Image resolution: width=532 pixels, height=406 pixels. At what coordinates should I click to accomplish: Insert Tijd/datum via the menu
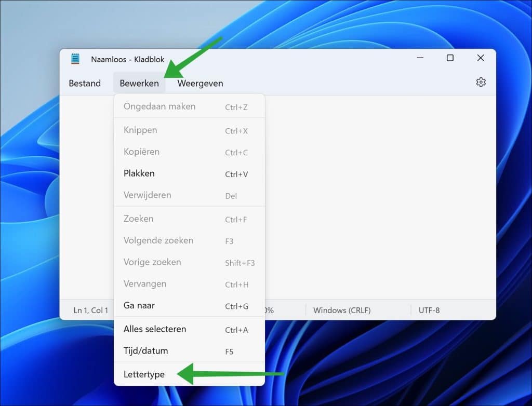click(x=145, y=350)
